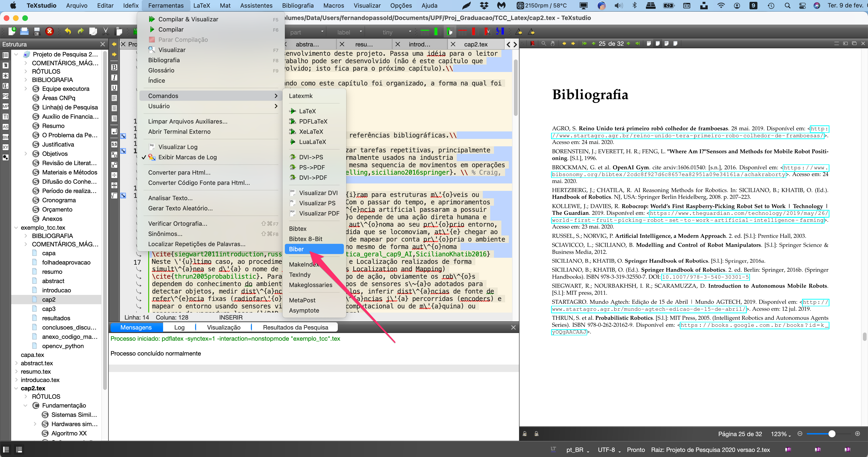Click the red PDF external viewer icon
Screen dimensions: 868x457
pos(532,43)
